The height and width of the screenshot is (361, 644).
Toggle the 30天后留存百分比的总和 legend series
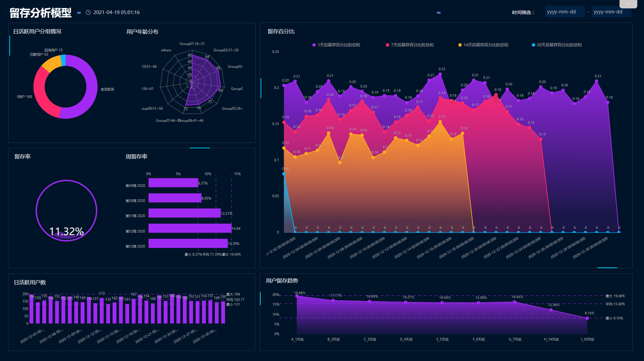556,45
